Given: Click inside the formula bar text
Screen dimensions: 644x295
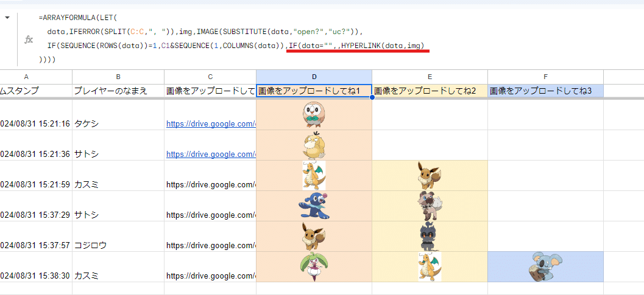Looking at the screenshot, I should (232, 39).
